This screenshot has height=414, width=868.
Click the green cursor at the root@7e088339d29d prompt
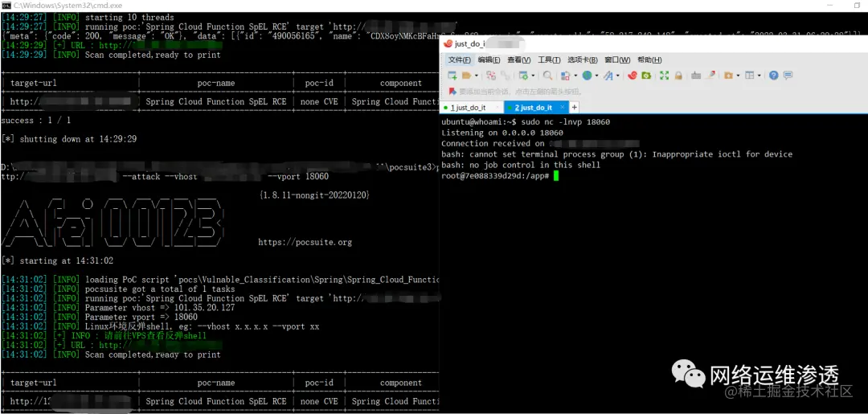click(x=556, y=175)
